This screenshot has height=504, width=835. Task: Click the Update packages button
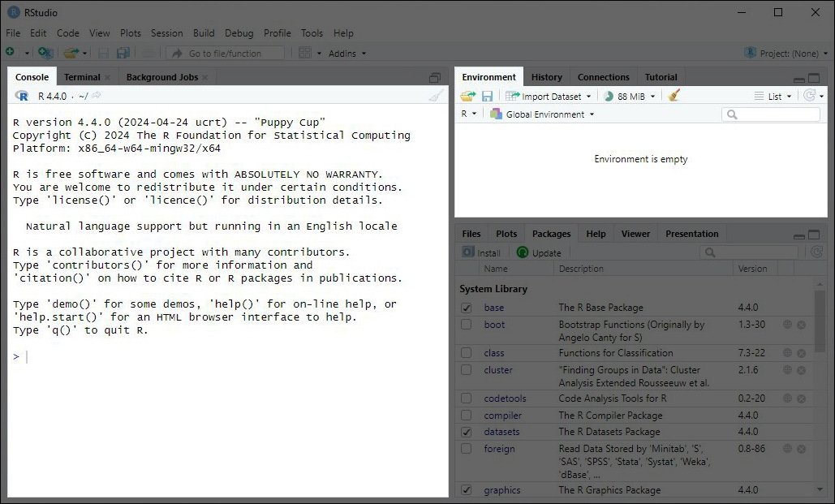[539, 252]
